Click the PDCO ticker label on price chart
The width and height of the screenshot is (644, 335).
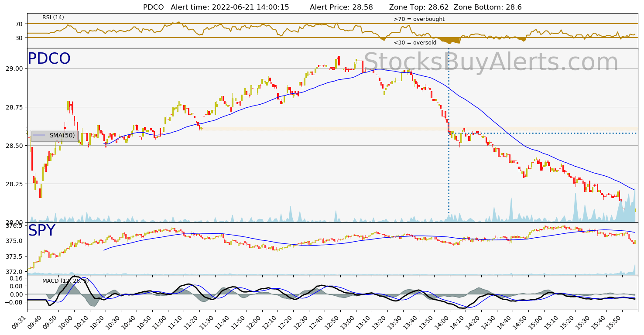pyautogui.click(x=49, y=59)
